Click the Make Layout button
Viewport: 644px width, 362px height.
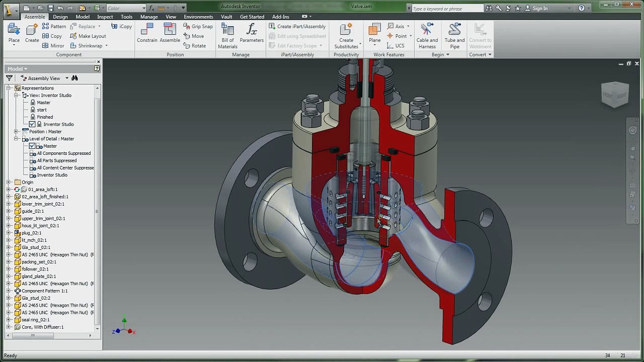point(88,36)
